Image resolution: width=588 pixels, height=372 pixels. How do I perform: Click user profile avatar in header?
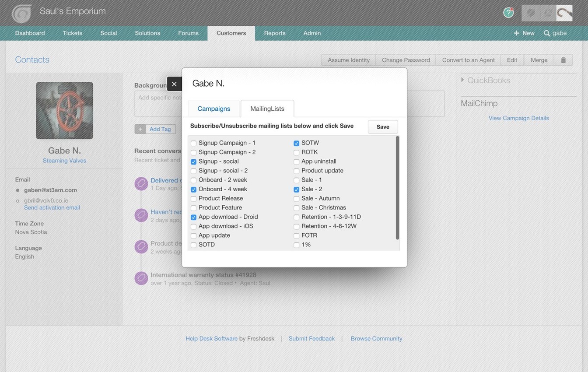(564, 13)
